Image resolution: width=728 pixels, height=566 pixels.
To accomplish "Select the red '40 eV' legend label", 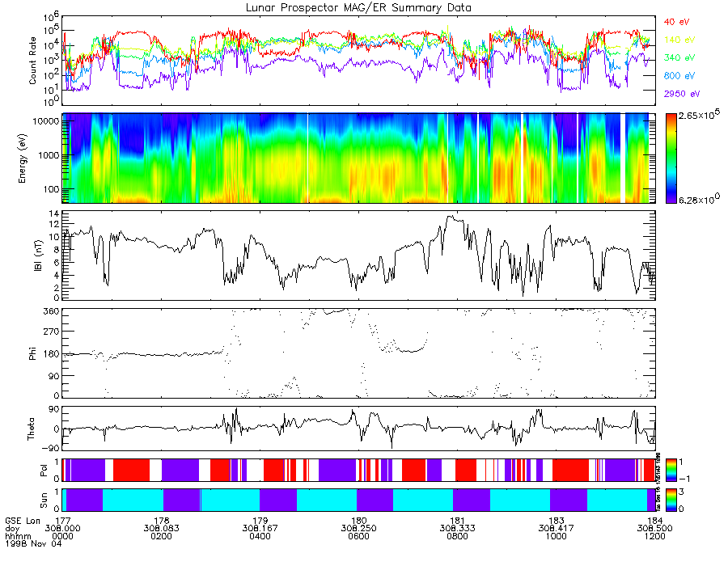I will [x=676, y=22].
